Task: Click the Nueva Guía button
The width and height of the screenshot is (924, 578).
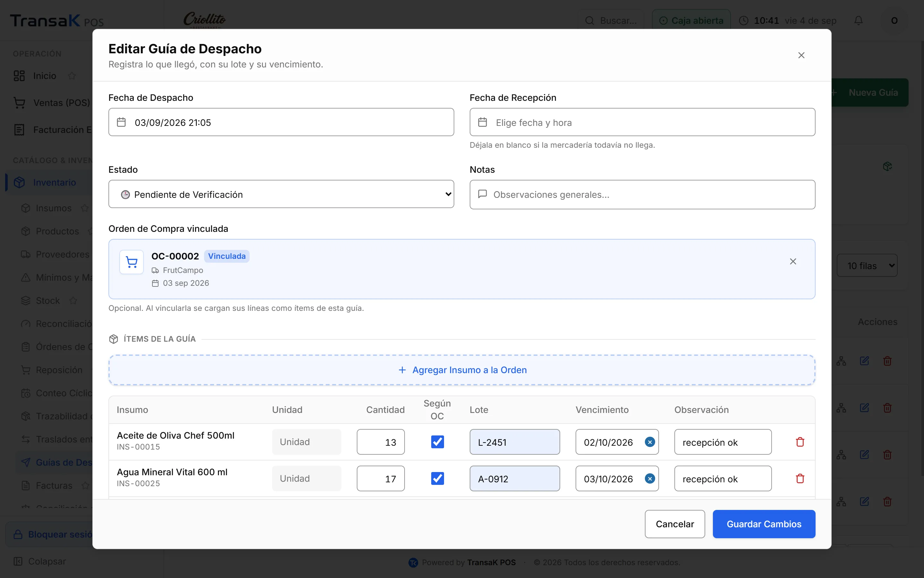Action: tap(870, 92)
